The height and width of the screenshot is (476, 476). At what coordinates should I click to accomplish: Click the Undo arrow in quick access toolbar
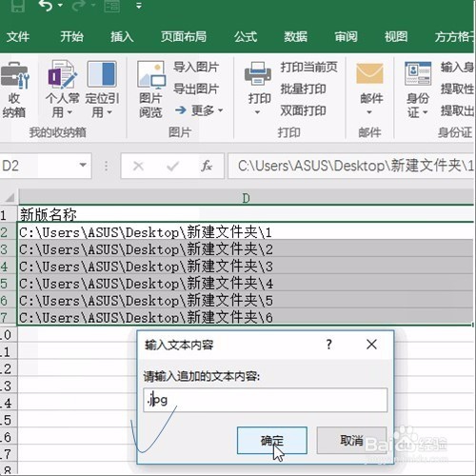pos(46,6)
